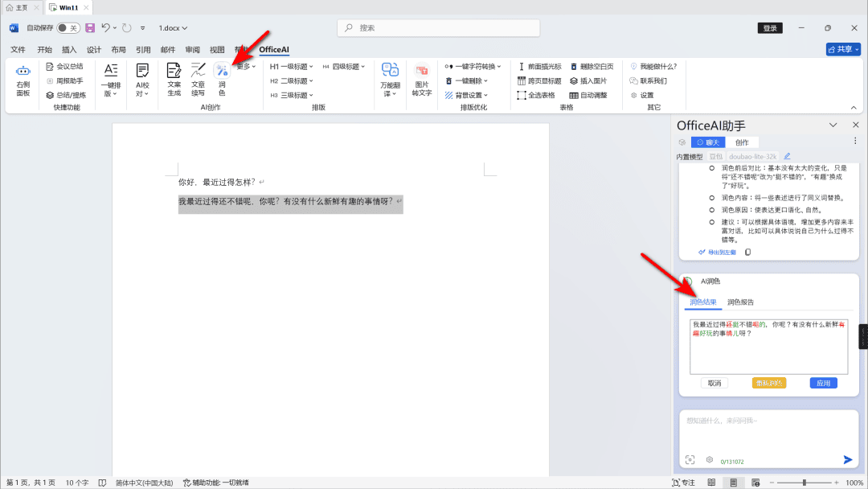Expand the 一键字符转换 dropdown
This screenshot has height=489, width=868.
pos(473,67)
